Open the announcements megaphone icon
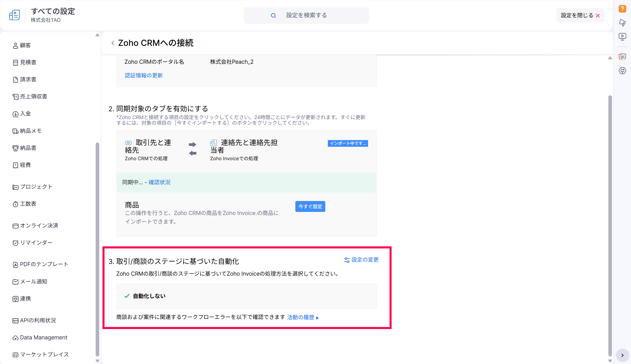Viewport: 631px width, 364px height. click(x=622, y=23)
